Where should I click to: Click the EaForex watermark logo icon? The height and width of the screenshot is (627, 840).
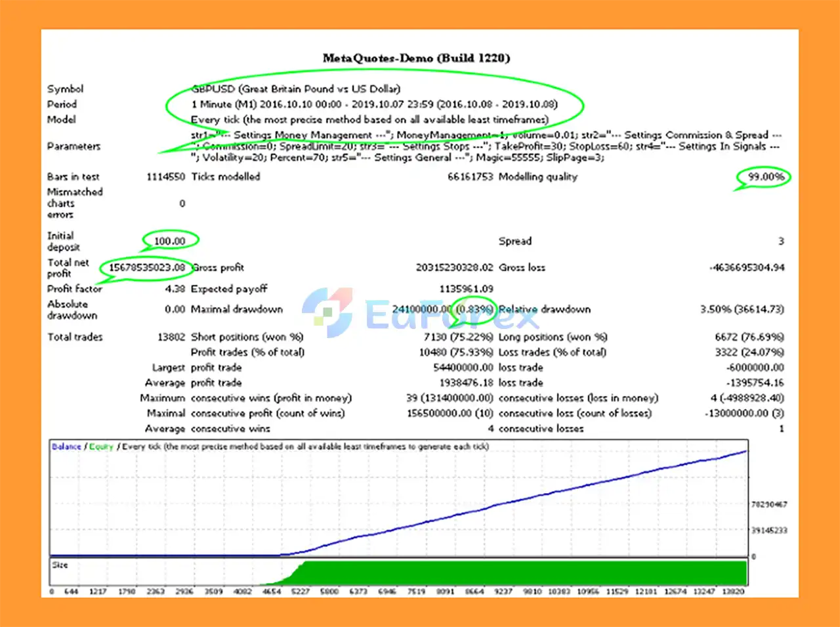pyautogui.click(x=327, y=313)
